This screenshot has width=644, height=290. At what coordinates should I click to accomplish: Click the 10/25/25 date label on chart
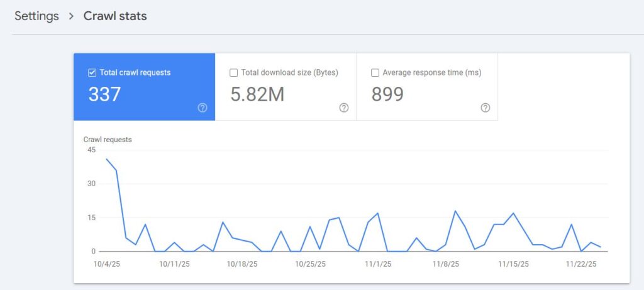tap(310, 264)
